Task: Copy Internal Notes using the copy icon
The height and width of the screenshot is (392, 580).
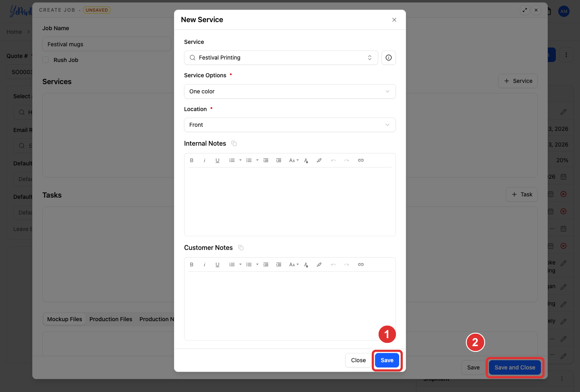Action: (234, 143)
